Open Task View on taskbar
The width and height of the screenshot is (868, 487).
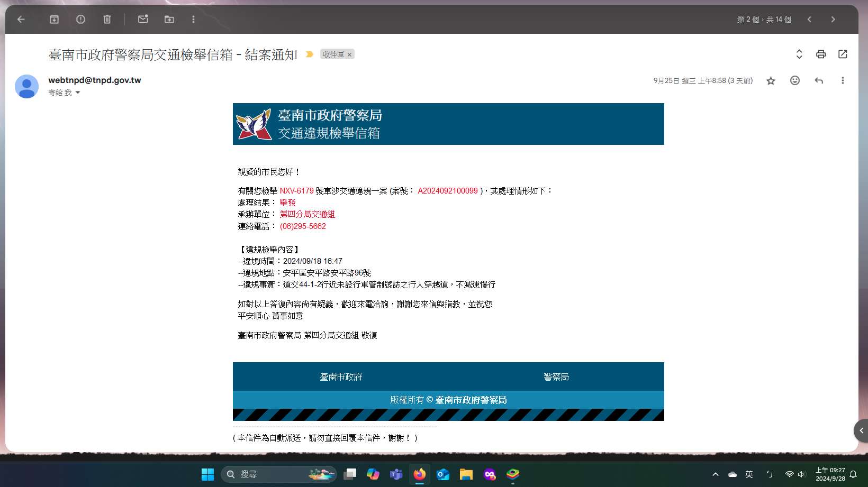350,474
